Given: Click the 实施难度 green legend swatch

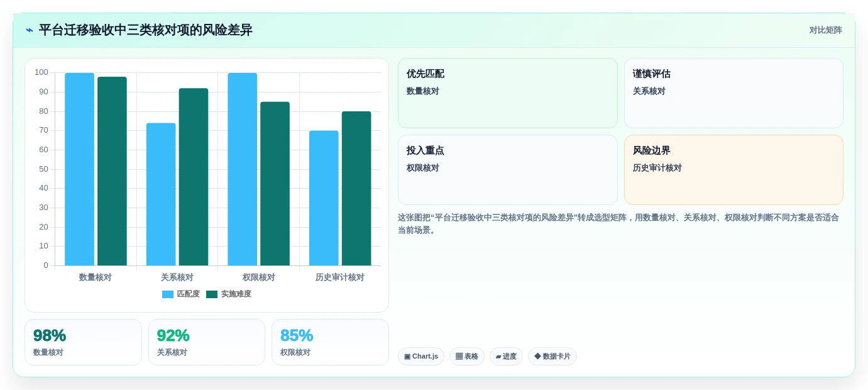Looking at the screenshot, I should [x=212, y=294].
